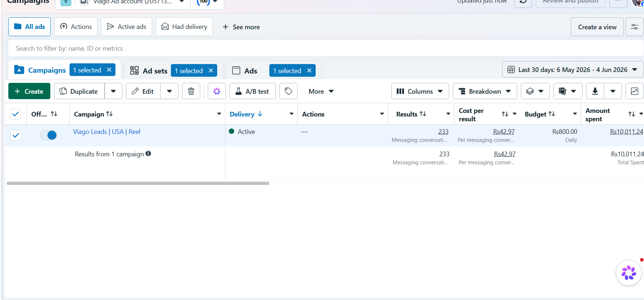Screen dimensions: 644x300
Task: Focus the search filter field
Action: point(326,48)
